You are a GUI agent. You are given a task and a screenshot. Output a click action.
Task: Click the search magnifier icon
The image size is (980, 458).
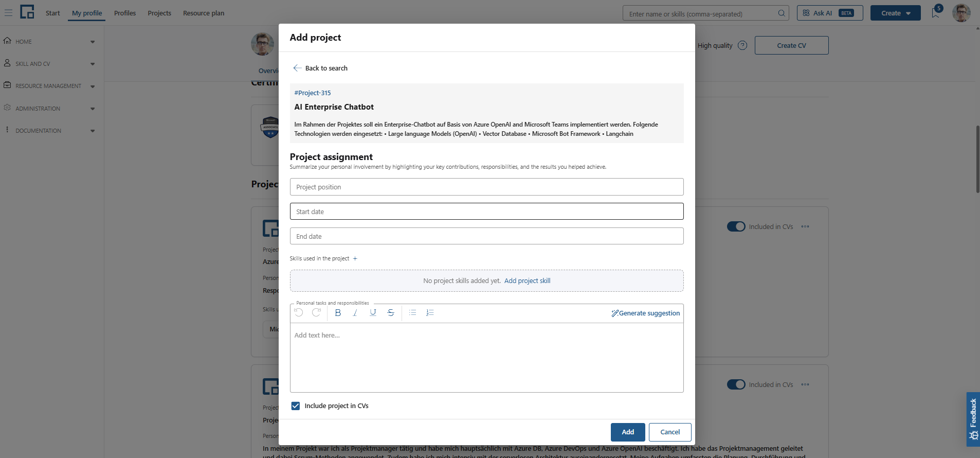[782, 13]
